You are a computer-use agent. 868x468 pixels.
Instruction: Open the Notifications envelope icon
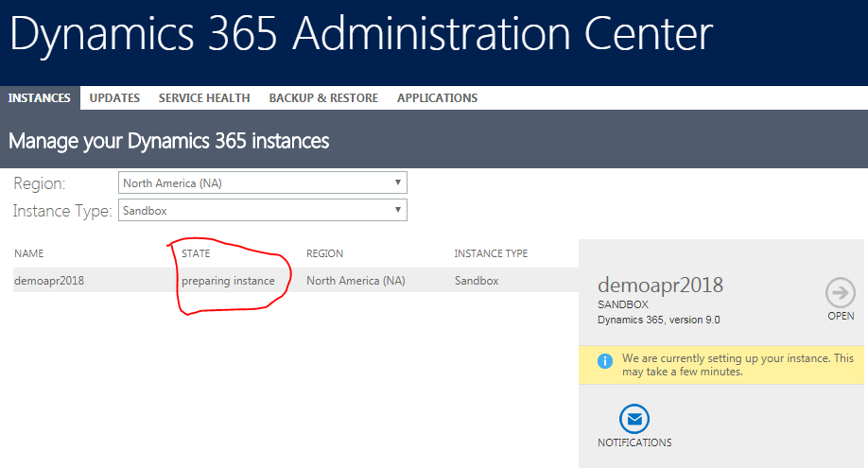(634, 419)
